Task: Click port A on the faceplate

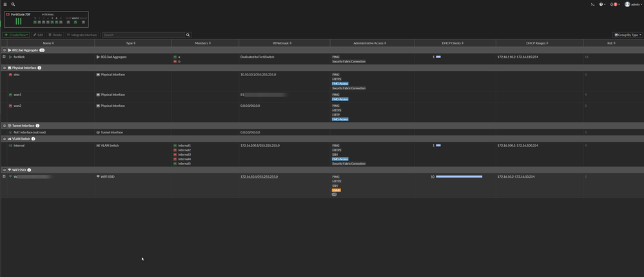Action: tap(57, 22)
